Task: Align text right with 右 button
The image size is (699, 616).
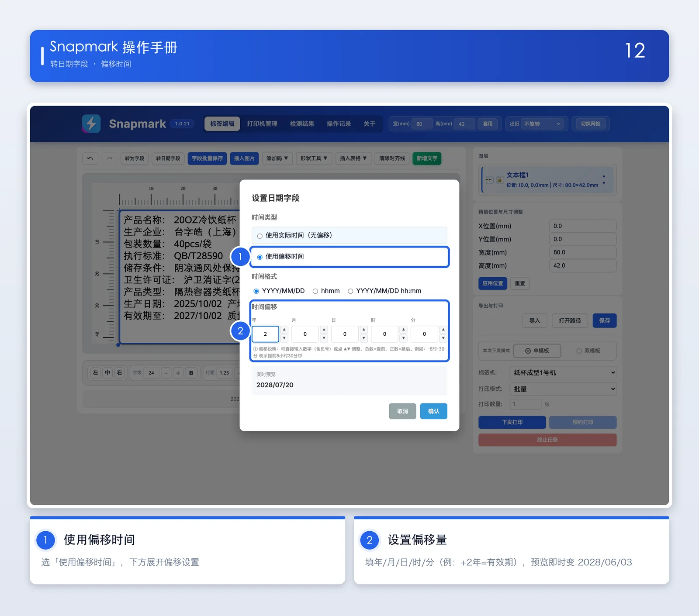Action: coord(119,372)
